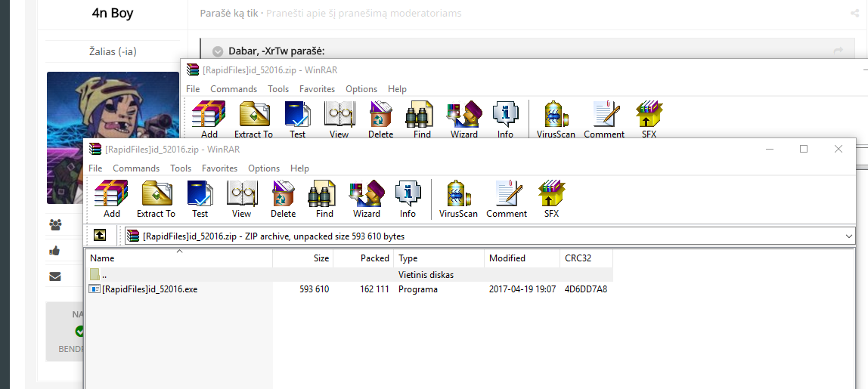Click SFX icon in front WinRAR window
The width and height of the screenshot is (868, 389).
click(551, 199)
